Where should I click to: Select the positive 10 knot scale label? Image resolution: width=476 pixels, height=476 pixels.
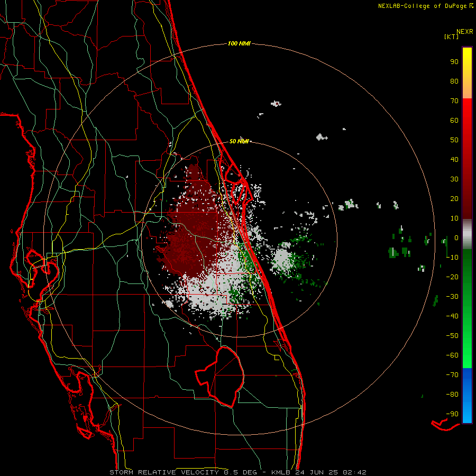[454, 218]
